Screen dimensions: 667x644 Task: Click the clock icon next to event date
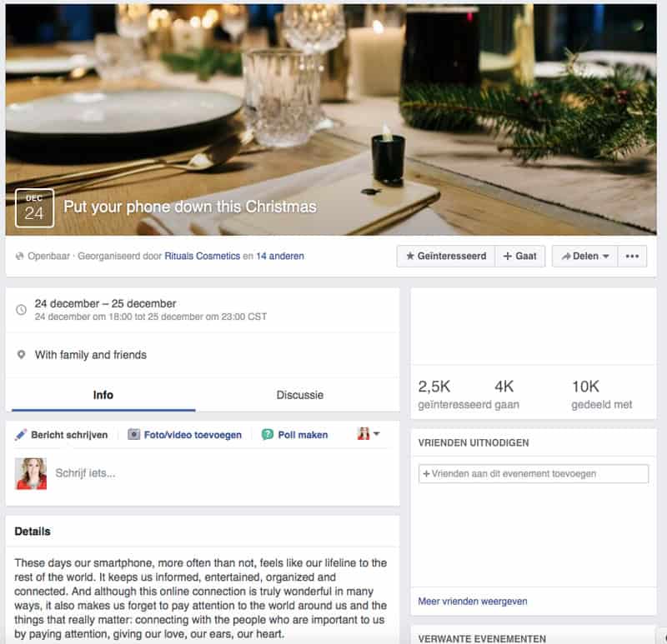[21, 309]
